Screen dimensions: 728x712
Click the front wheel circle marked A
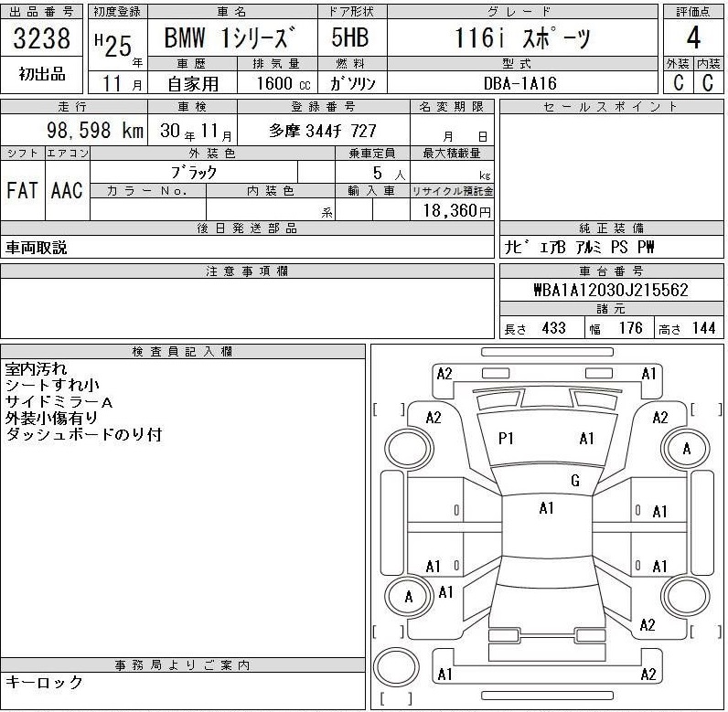(x=687, y=448)
